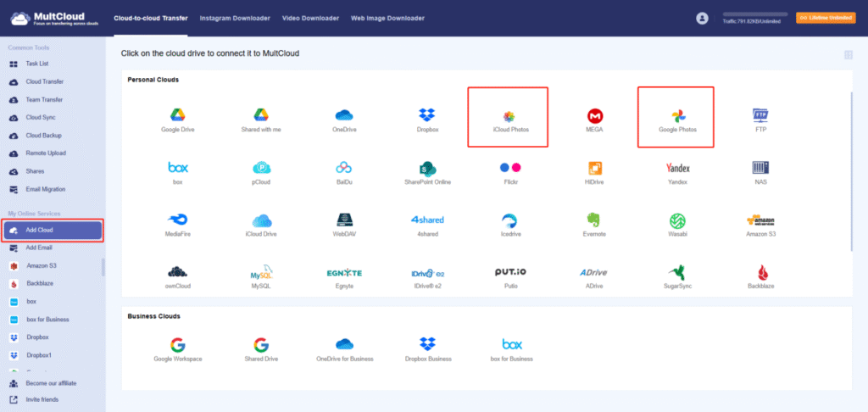Screen dimensions: 868x412
Task: Open the Become our affiliate link
Action: click(x=53, y=383)
